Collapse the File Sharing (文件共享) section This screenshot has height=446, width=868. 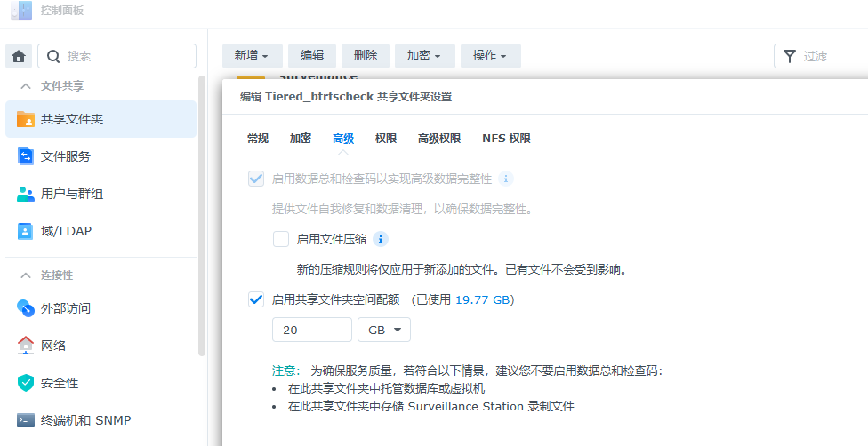26,86
